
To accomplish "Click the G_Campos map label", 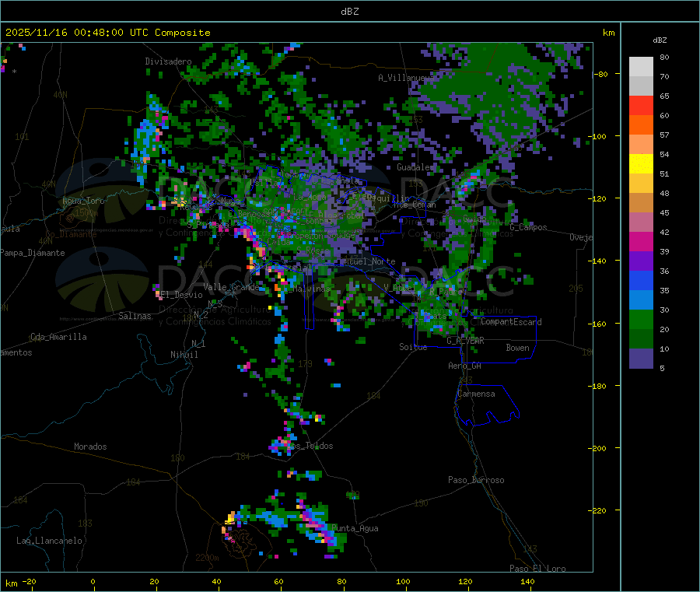I will [x=528, y=227].
